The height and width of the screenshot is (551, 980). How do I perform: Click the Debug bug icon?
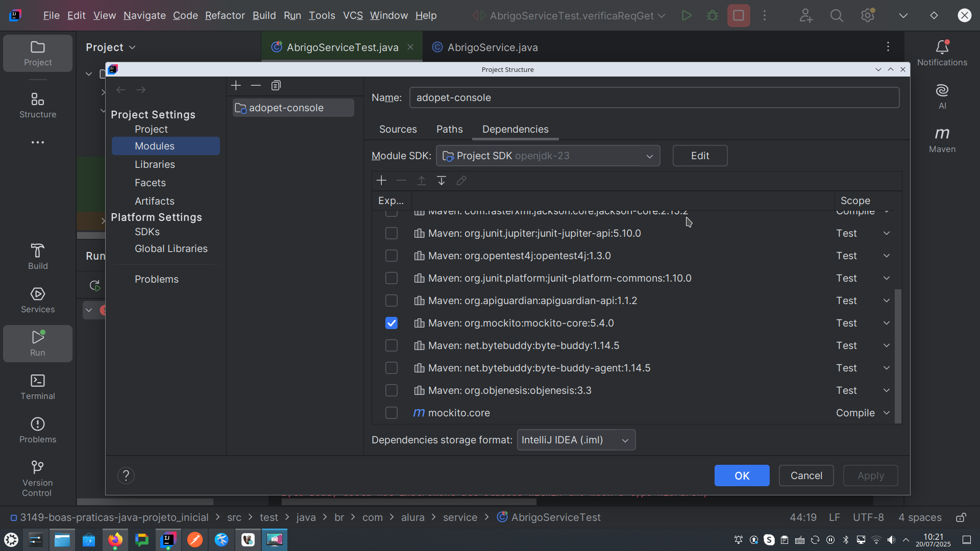coord(712,15)
